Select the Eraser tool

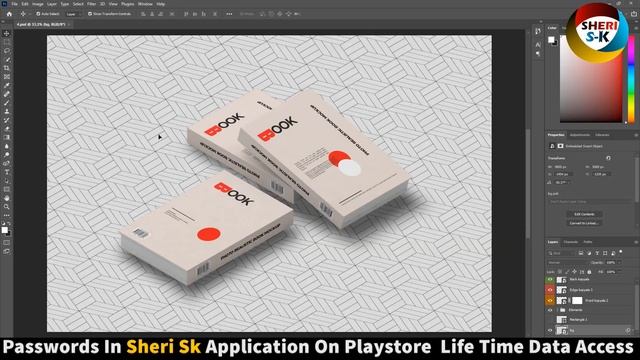(7, 129)
